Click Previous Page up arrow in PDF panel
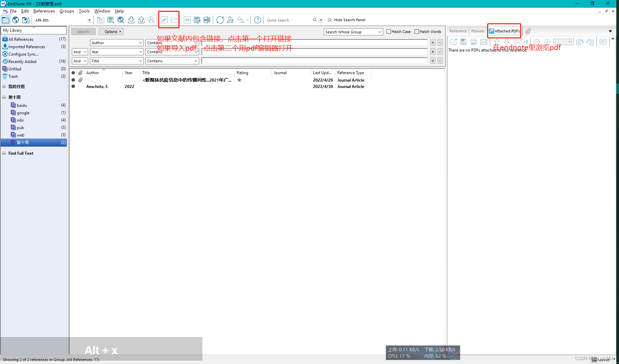 [x=497, y=42]
